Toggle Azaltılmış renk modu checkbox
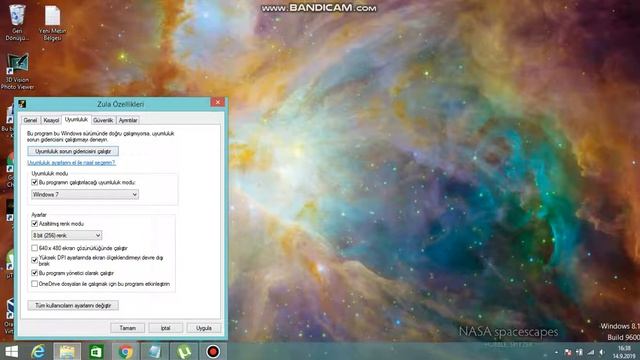The height and width of the screenshot is (360, 640). point(35,224)
